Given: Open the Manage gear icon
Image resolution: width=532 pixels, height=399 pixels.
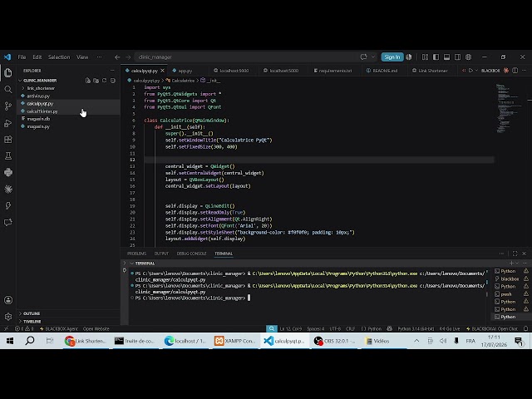Looking at the screenshot, I should [x=8, y=317].
